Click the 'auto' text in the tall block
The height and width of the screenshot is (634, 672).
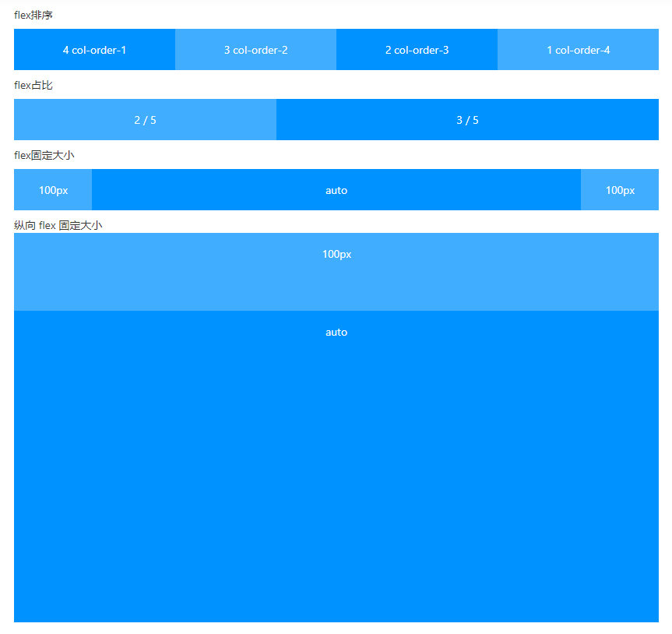point(336,333)
